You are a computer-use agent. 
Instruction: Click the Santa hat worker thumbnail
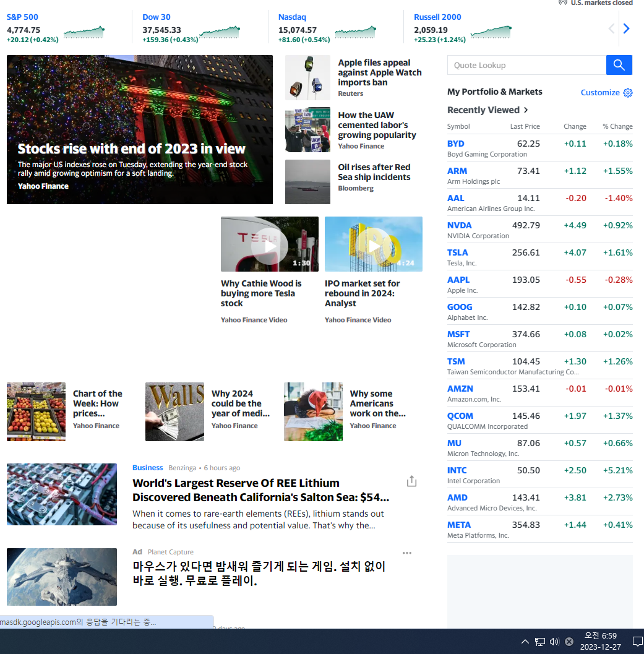(x=313, y=411)
